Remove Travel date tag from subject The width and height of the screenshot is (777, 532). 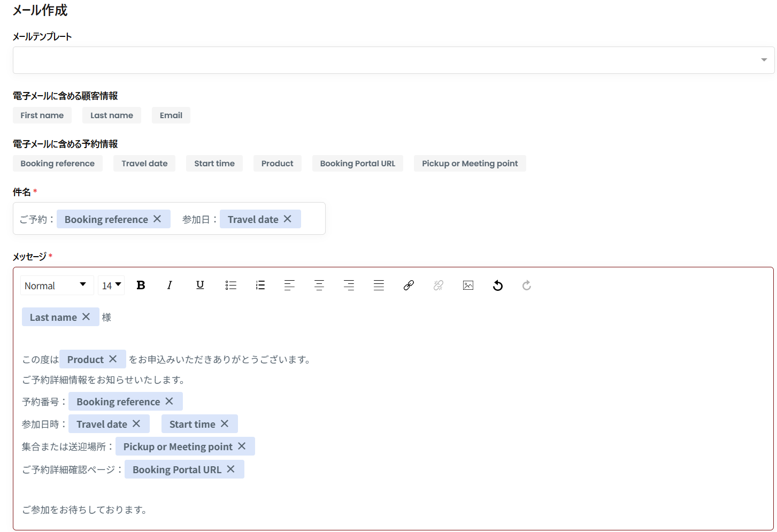click(288, 219)
